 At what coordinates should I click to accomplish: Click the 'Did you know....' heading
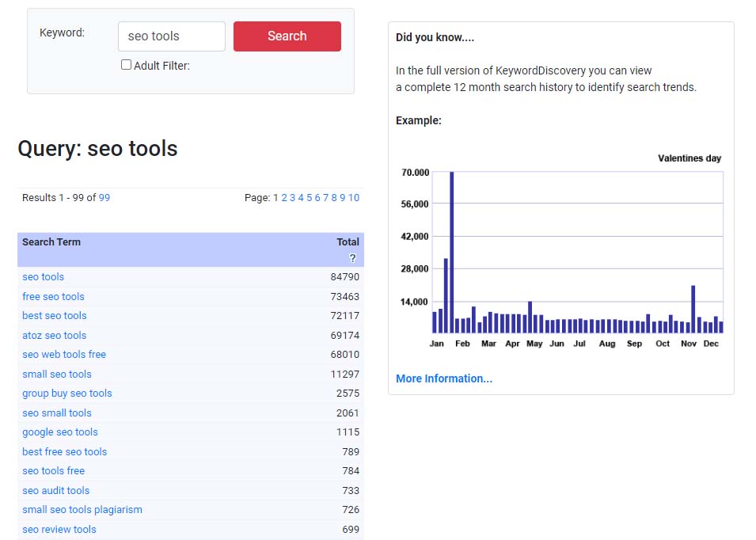tap(435, 37)
